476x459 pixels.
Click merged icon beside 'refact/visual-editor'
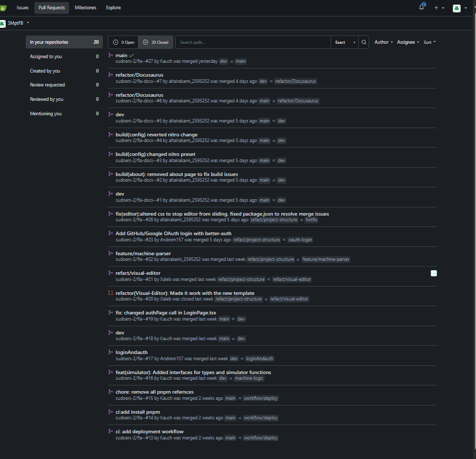pyautogui.click(x=111, y=273)
